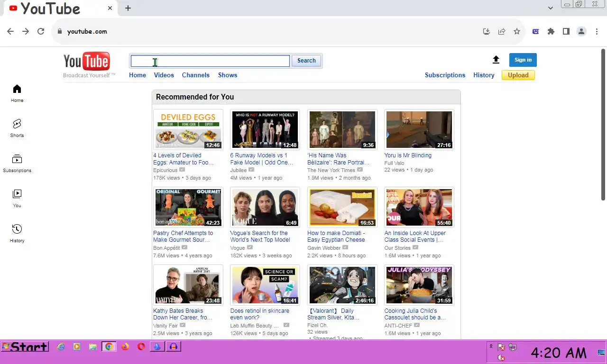This screenshot has height=364, width=607.
Task: Open Subscriptions in the left sidebar
Action: tap(17, 164)
